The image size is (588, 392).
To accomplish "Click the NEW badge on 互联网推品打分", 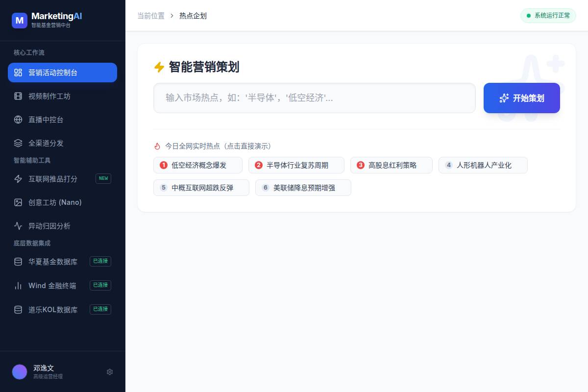I will pyautogui.click(x=103, y=178).
